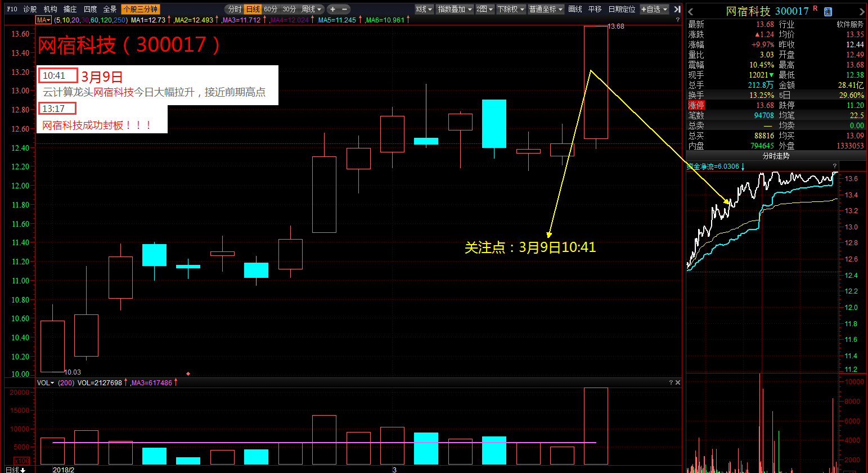Click the 资金净流=6.0306 indicator label
The width and height of the screenshot is (868, 473).
click(713, 166)
